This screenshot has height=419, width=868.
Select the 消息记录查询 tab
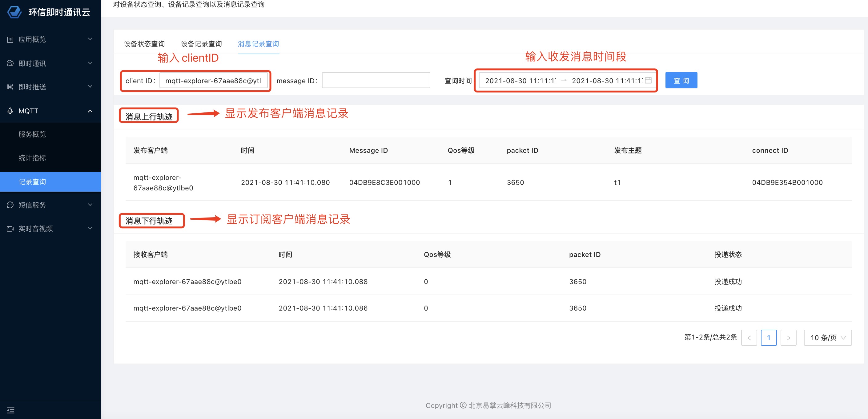tap(259, 44)
